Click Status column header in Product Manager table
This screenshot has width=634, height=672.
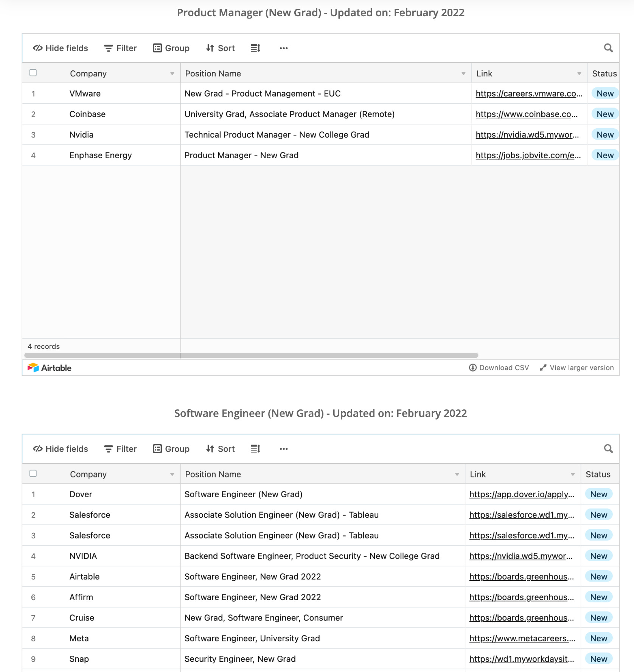pyautogui.click(x=604, y=74)
